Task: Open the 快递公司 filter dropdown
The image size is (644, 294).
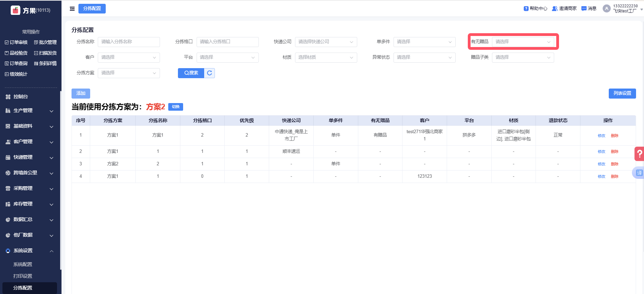Action: [326, 42]
